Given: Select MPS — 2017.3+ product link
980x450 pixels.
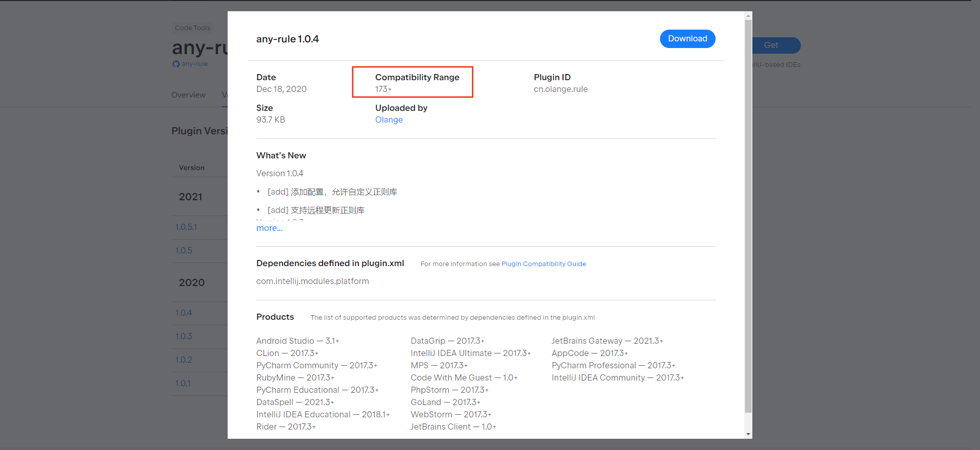Looking at the screenshot, I should (439, 365).
